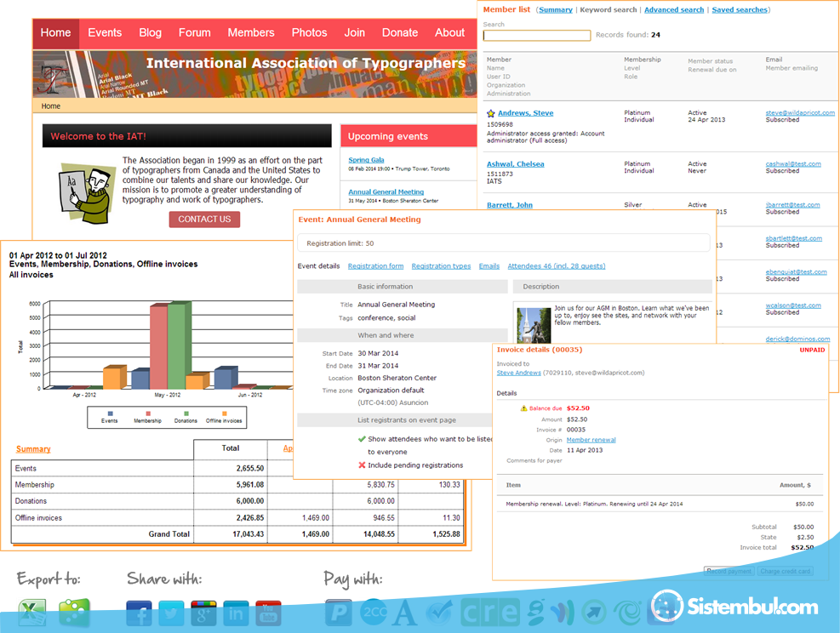This screenshot has width=840, height=633.
Task: Open the Donate menu item
Action: pos(400,32)
